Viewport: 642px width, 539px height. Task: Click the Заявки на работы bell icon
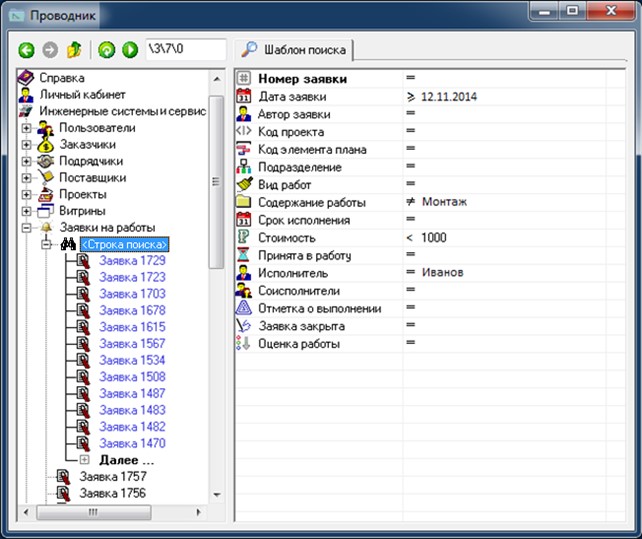(x=46, y=227)
